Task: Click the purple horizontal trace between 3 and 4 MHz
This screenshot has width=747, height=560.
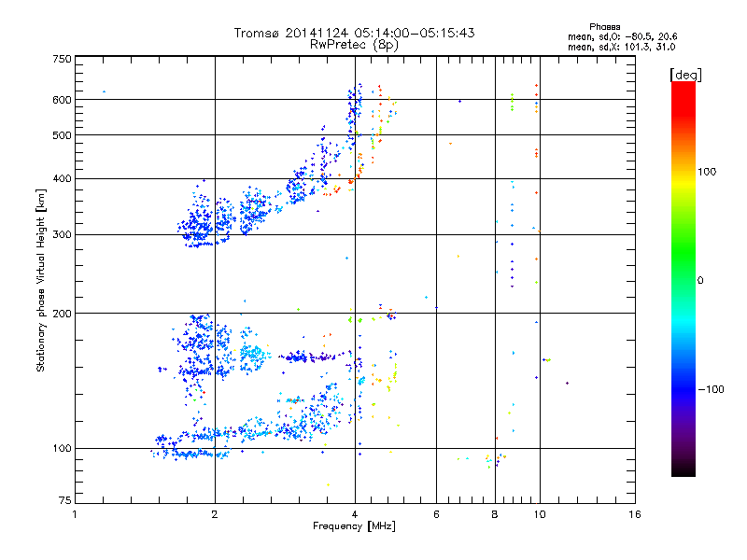Action: pyautogui.click(x=315, y=357)
